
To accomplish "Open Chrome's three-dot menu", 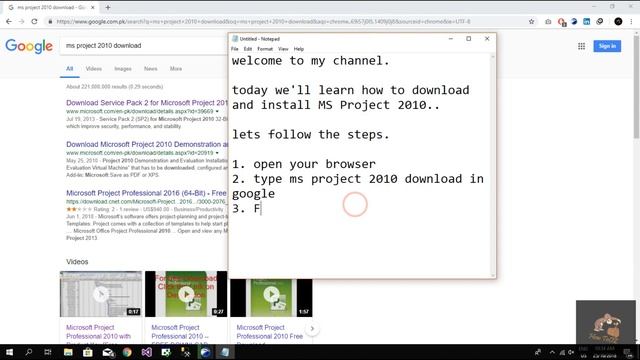I will pyautogui.click(x=631, y=22).
